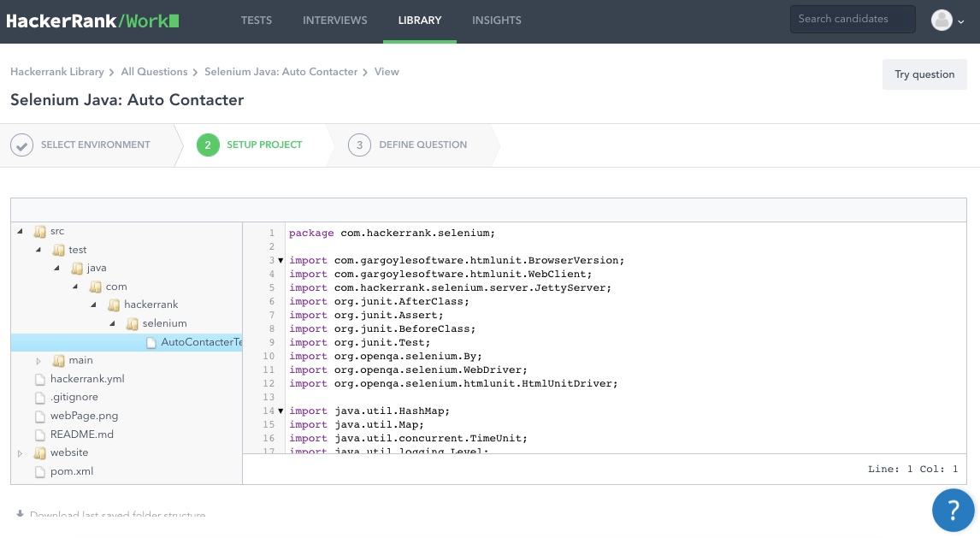Collapse the com folder arrow
This screenshot has width=980, height=538.
(75, 287)
